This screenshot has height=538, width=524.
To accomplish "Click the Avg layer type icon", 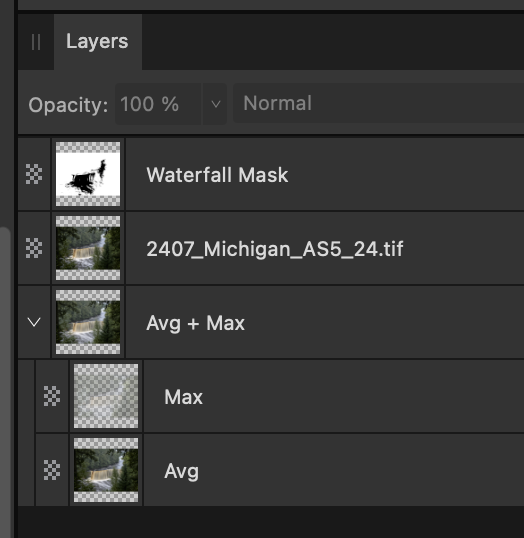I will pyautogui.click(x=52, y=470).
